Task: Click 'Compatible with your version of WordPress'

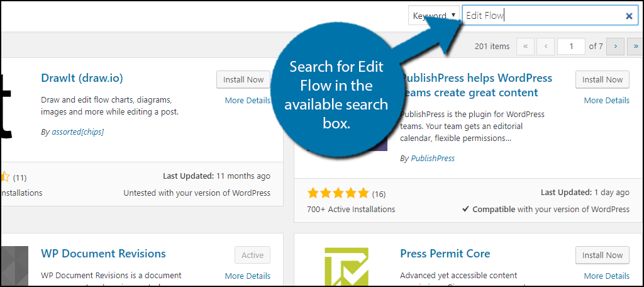Action: click(547, 210)
